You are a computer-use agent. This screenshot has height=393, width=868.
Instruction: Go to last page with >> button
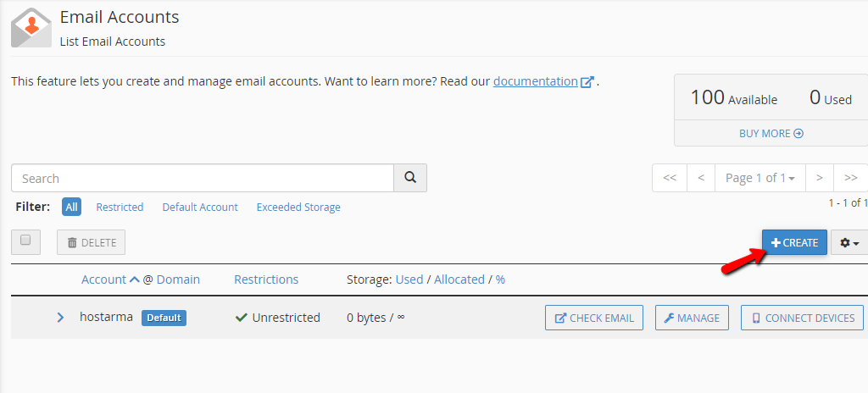coord(851,178)
